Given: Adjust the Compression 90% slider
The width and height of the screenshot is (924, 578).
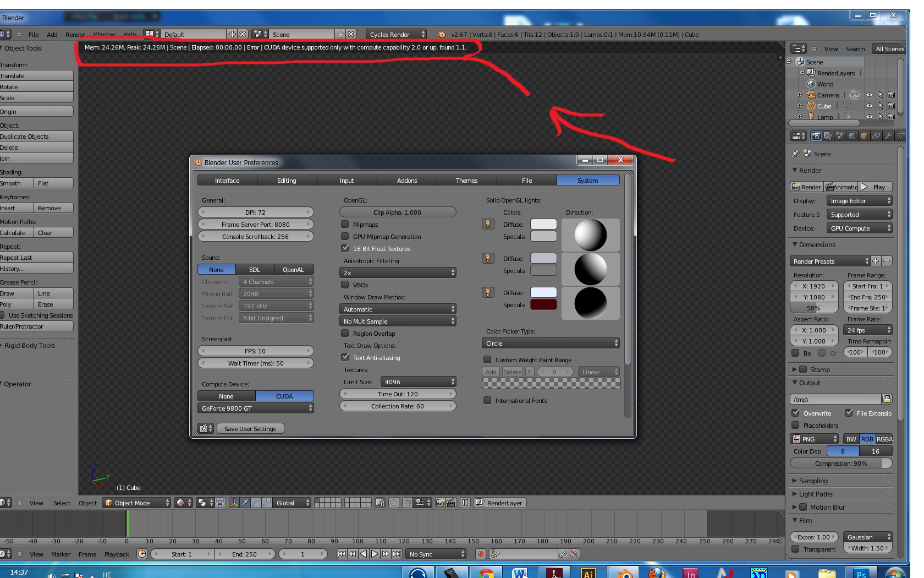Looking at the screenshot, I should click(841, 463).
